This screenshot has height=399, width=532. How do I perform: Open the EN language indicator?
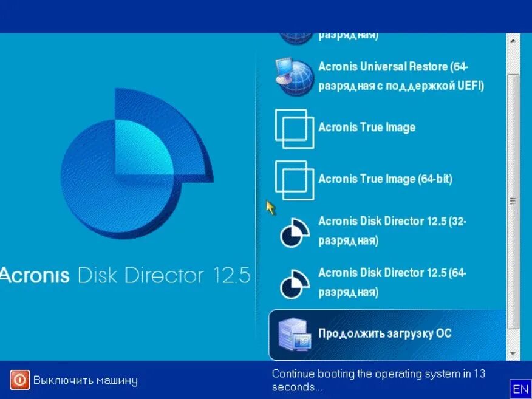point(520,389)
